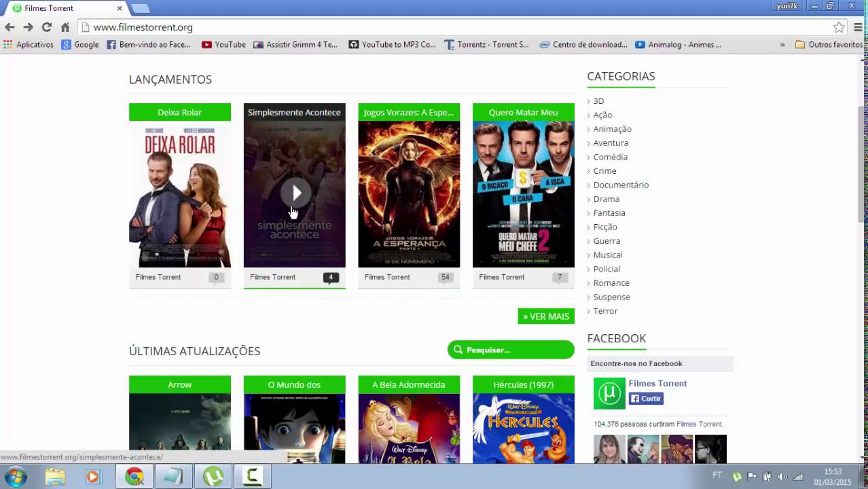Open Windows Explorer taskbar icon
Screen dimensions: 868x489
coord(55,477)
